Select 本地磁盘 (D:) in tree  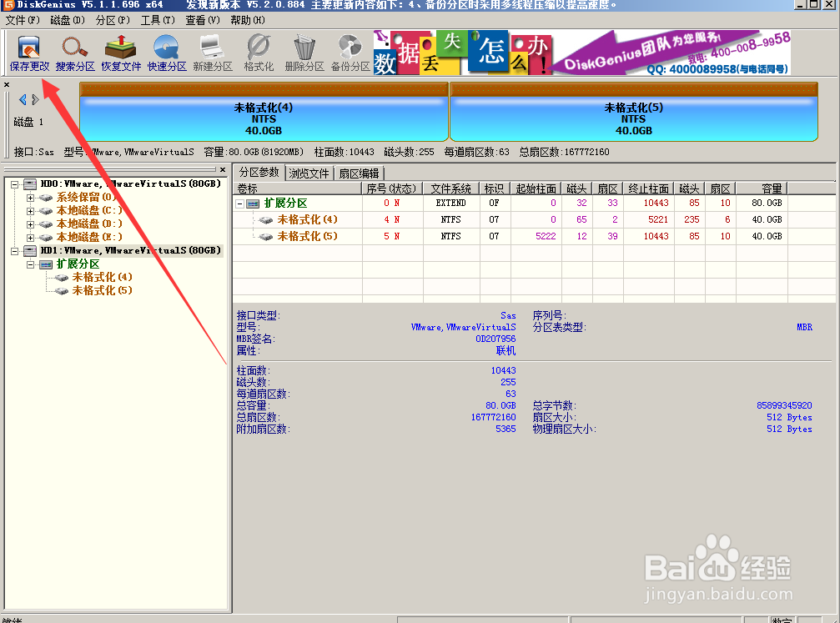[89, 224]
